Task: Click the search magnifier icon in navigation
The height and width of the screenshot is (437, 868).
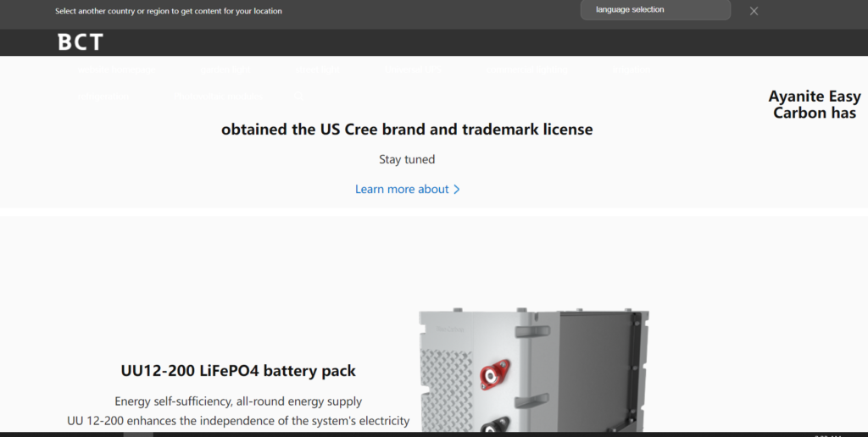Action: tap(299, 97)
